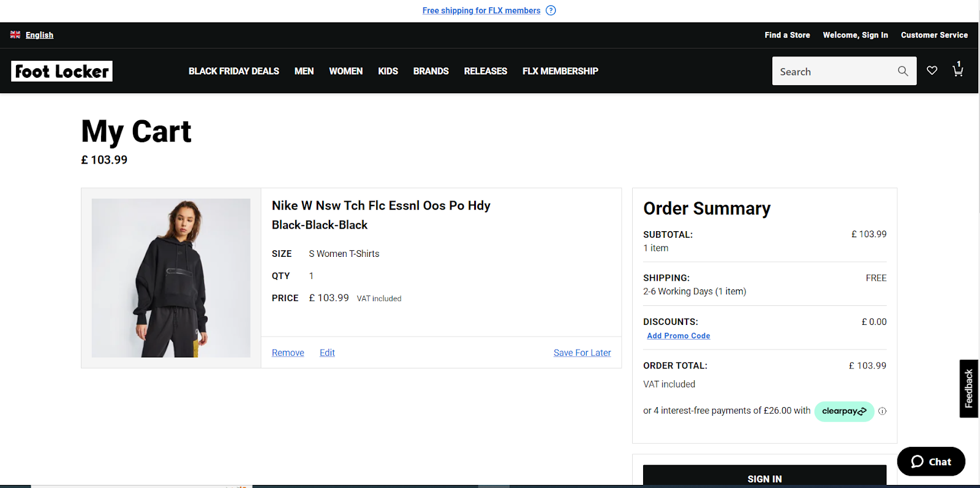The image size is (980, 488).
Task: Open the Men menu
Action: click(304, 71)
